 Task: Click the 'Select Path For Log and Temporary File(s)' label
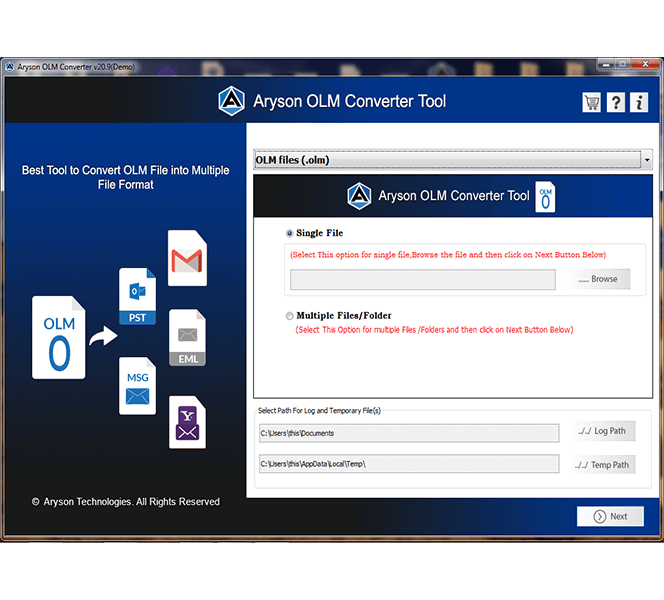[x=319, y=411]
